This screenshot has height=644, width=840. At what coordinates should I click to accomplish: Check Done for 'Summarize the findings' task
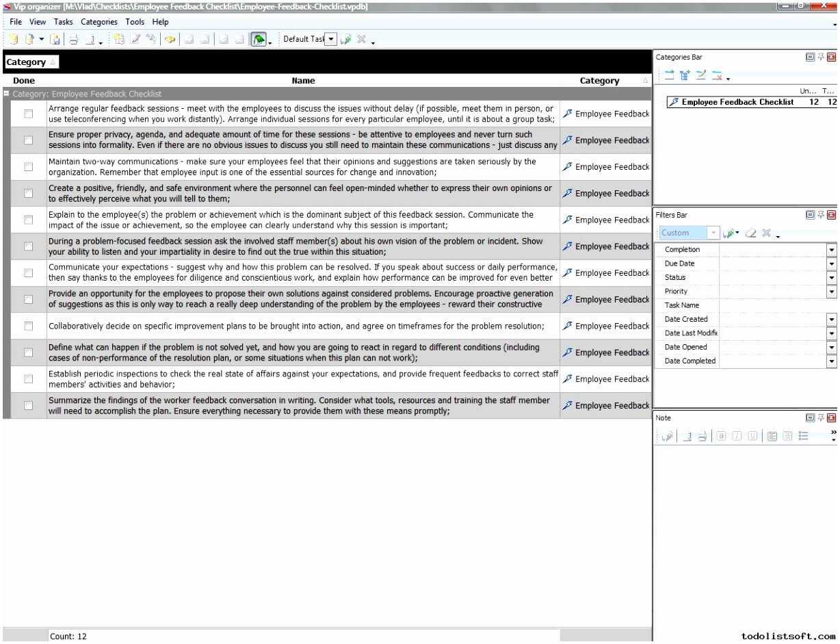28,405
